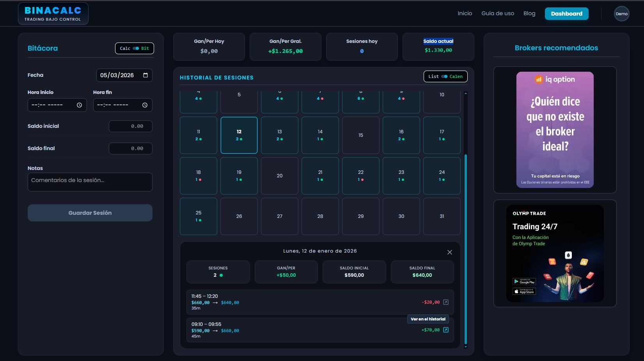Open the Blog link
The width and height of the screenshot is (644, 361).
529,13
